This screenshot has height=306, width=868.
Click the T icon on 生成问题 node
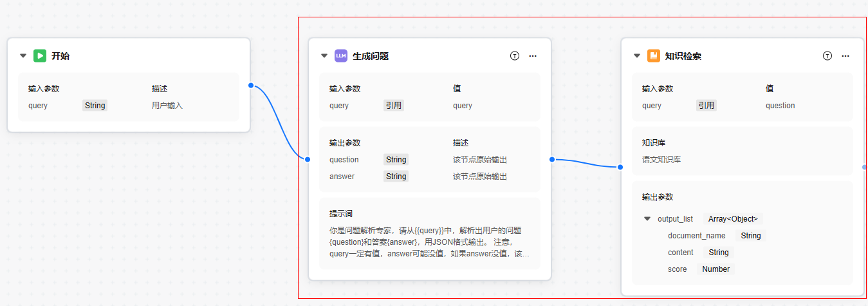pos(514,56)
